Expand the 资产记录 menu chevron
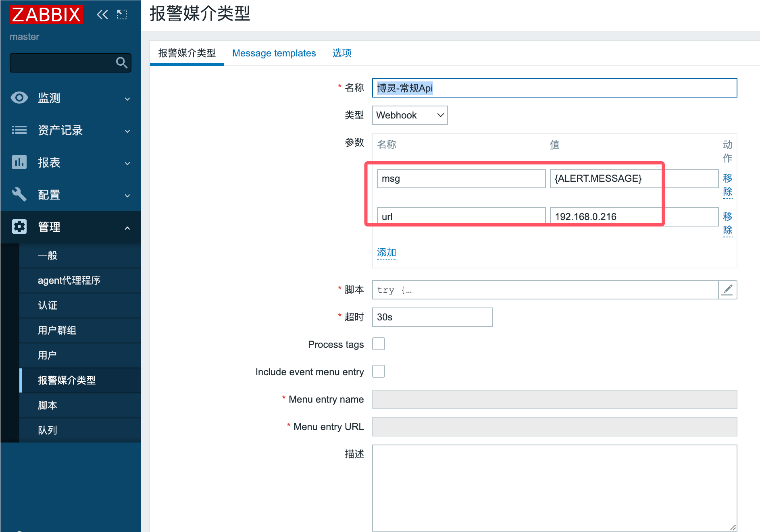The image size is (760, 532). [127, 131]
